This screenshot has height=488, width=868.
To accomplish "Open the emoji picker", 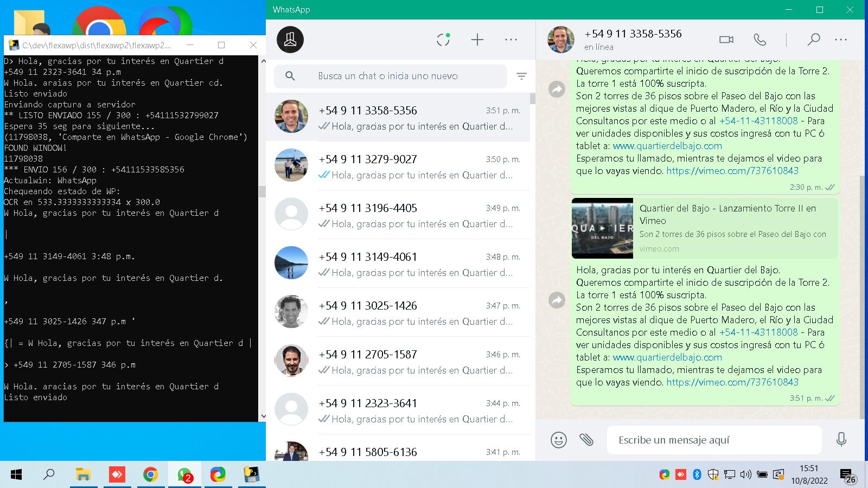I will click(x=559, y=439).
